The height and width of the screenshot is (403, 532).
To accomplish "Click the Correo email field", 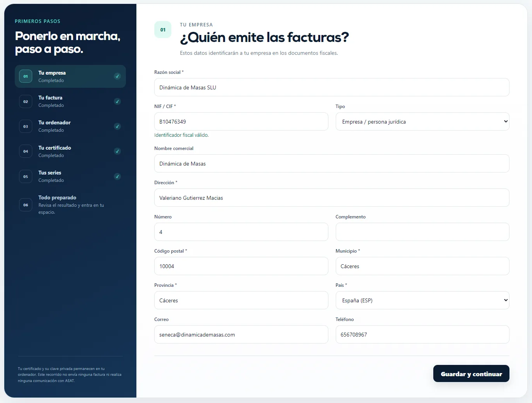I will [241, 335].
